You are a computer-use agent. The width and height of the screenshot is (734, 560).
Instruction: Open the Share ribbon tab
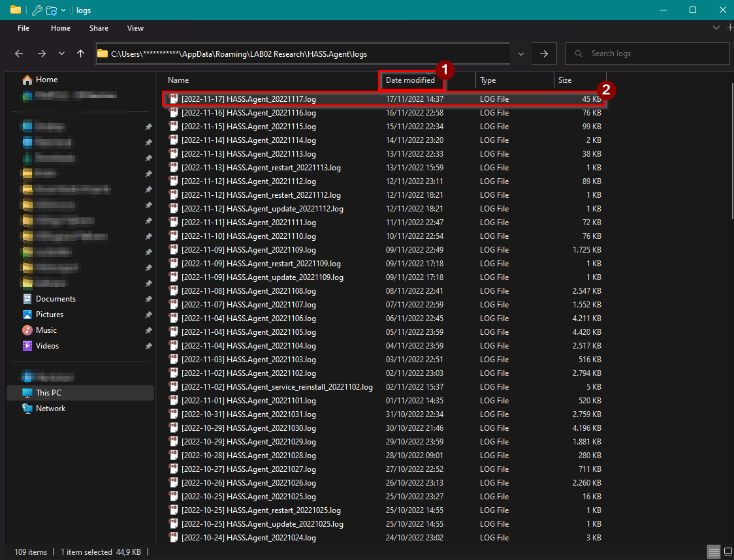99,28
